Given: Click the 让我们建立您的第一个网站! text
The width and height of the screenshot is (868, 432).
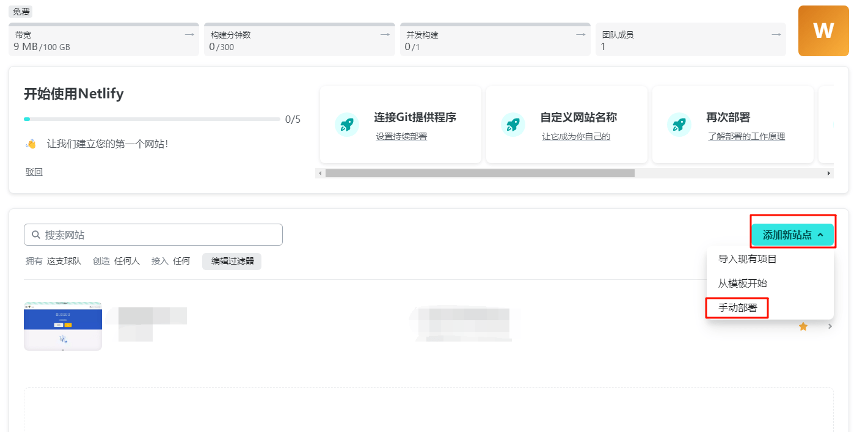Looking at the screenshot, I should click(x=108, y=144).
